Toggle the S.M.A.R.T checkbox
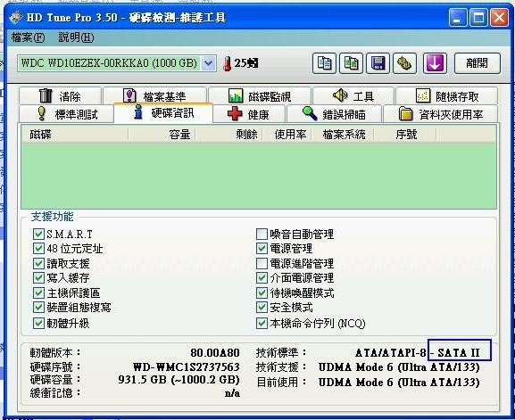 [x=38, y=234]
